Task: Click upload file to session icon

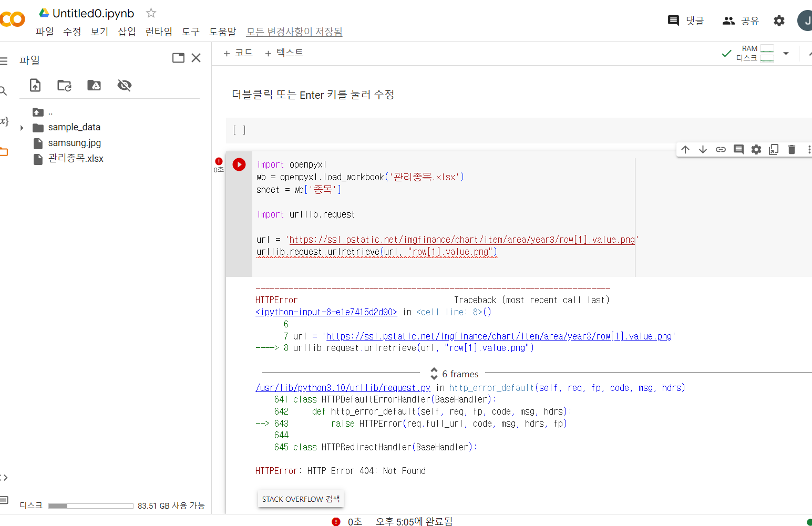Action: (35, 85)
